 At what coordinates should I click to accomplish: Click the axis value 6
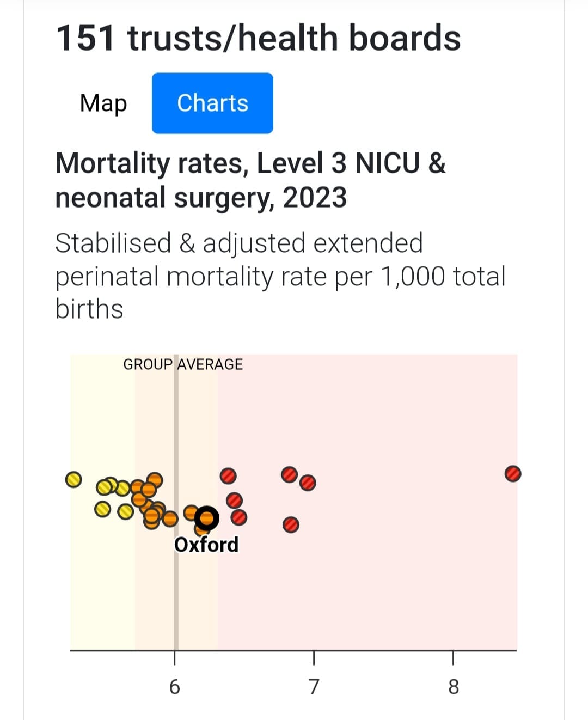tap(174, 687)
